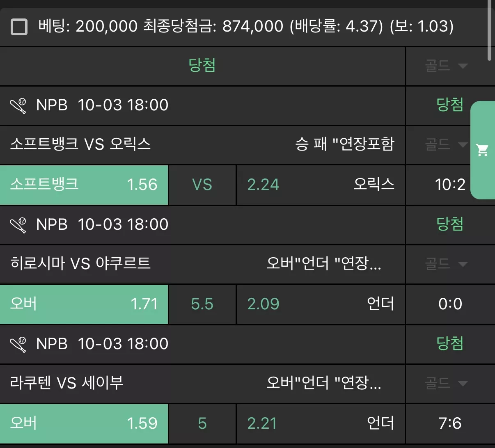
Task: Expand 골드 dropdown in 소프트뱅크 VS 오릭스 row
Action: click(446, 144)
